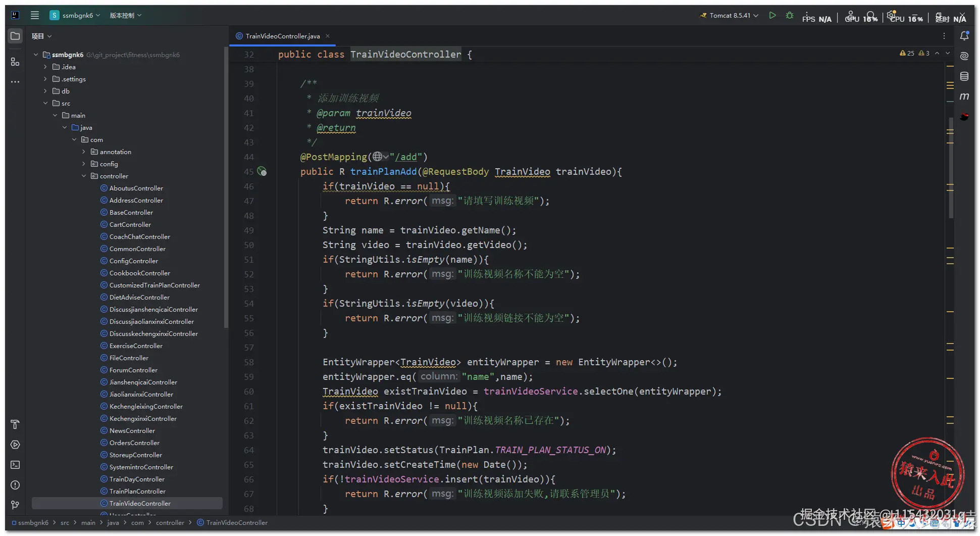
Task: Click line number 58 in the gutter
Action: [249, 362]
